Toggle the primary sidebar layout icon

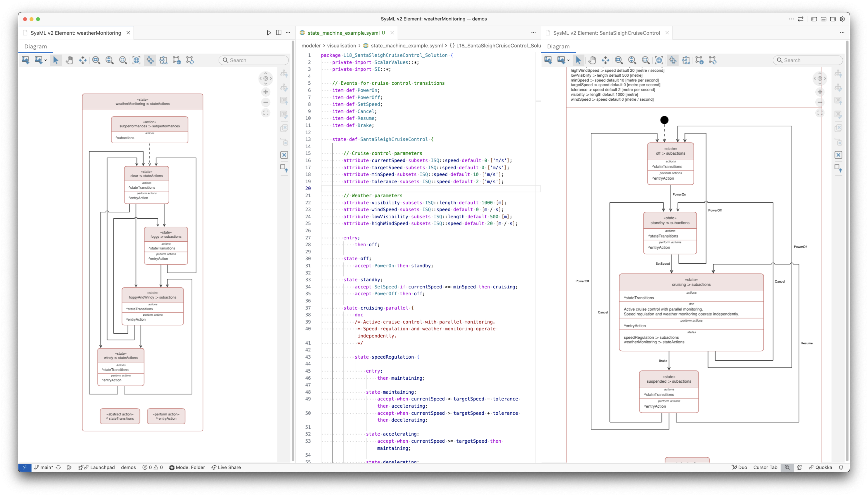(814, 19)
